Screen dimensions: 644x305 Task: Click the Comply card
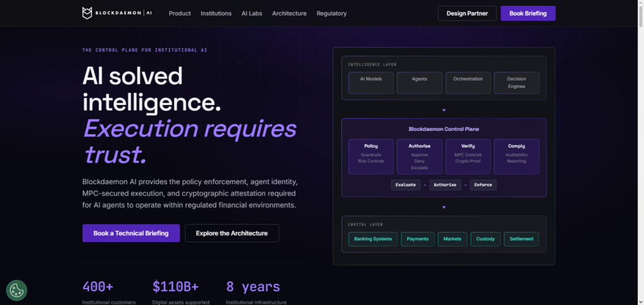point(516,157)
